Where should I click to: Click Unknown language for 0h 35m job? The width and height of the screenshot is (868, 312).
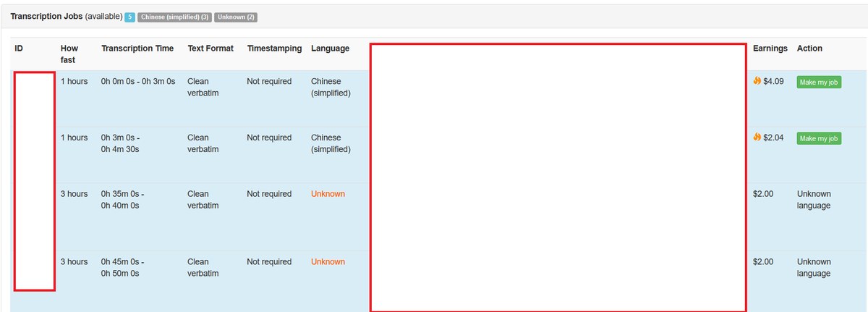pos(814,200)
